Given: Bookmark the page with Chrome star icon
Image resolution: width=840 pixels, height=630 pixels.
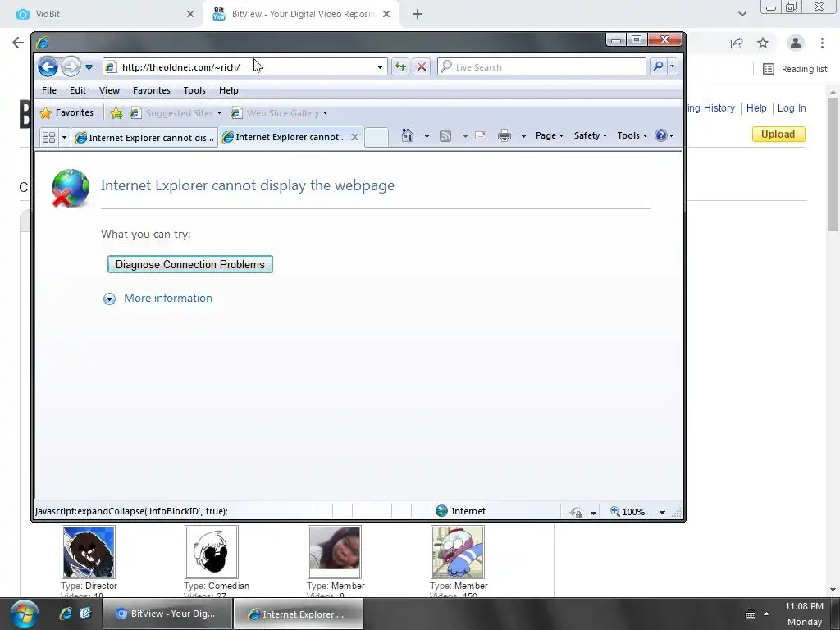Looking at the screenshot, I should click(763, 43).
